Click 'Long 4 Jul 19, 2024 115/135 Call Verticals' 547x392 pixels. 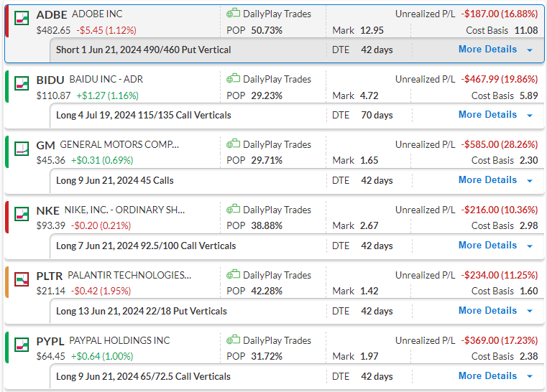[x=143, y=116]
